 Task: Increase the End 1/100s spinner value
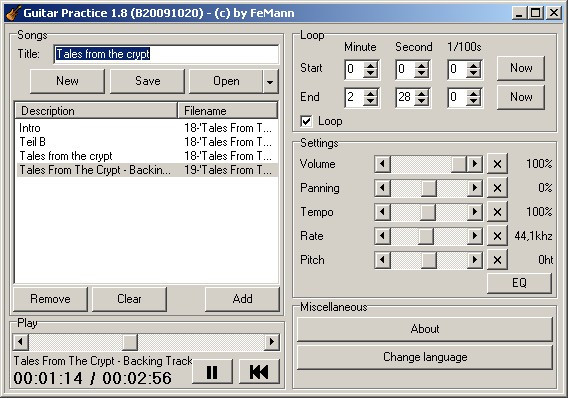pos(473,93)
